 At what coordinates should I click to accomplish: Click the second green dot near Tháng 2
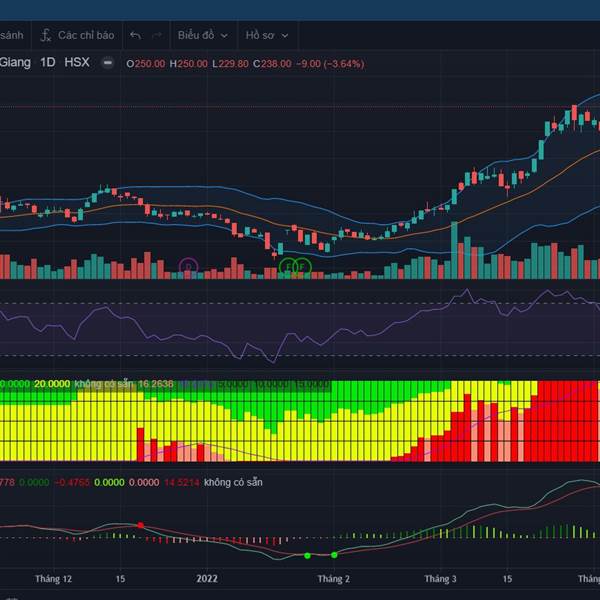point(334,554)
